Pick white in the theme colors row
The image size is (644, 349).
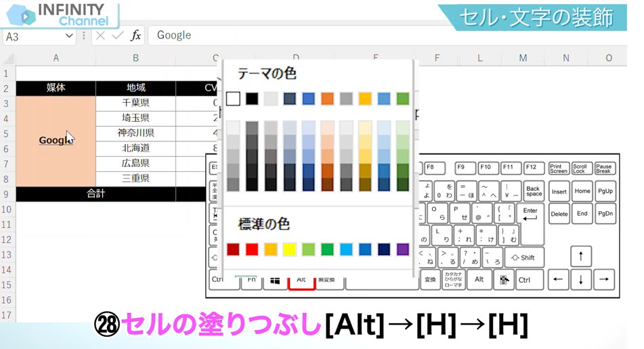(233, 99)
